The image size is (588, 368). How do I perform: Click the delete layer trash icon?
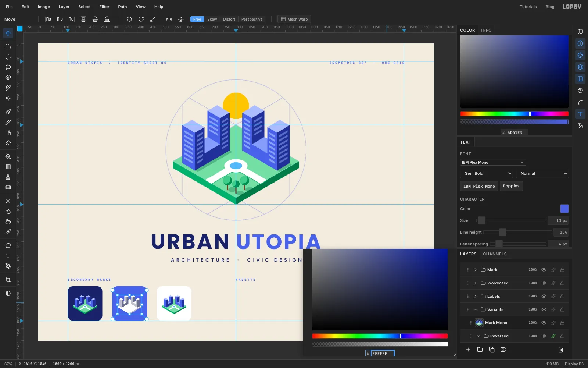[x=561, y=350]
